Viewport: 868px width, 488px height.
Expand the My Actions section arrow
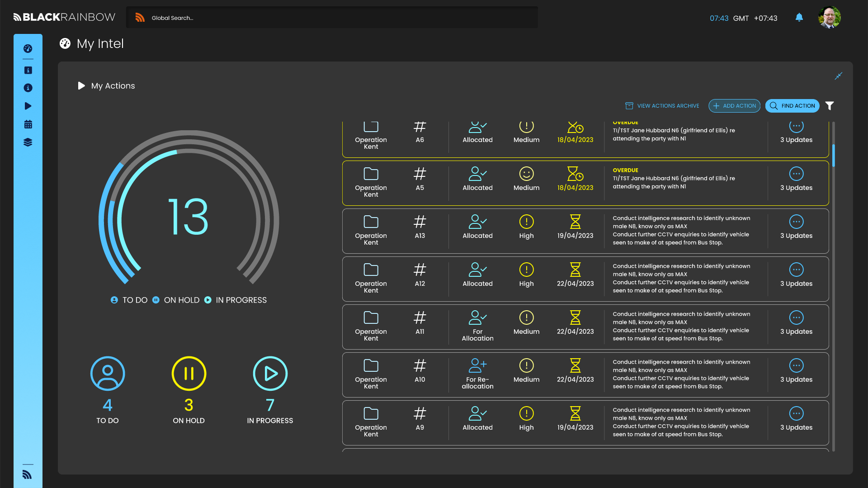point(81,85)
